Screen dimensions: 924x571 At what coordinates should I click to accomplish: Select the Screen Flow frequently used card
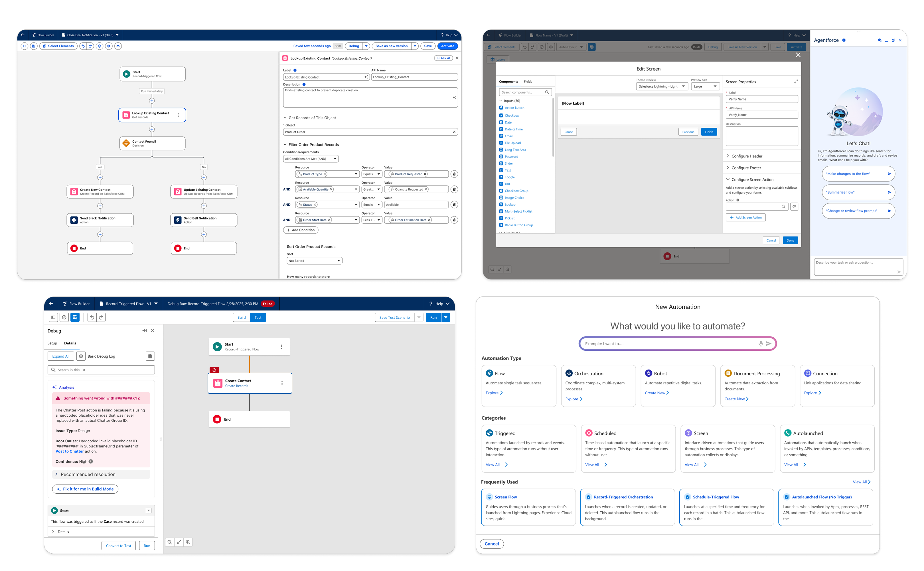click(528, 507)
